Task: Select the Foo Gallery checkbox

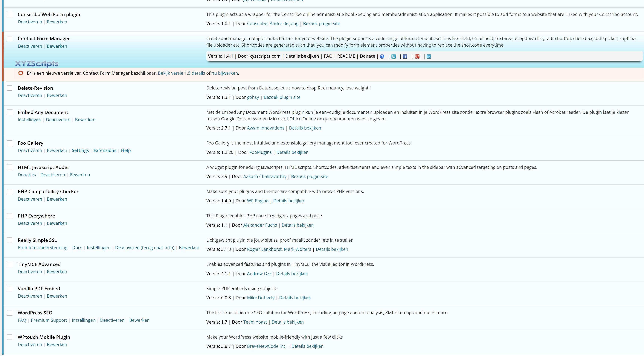Action: tap(10, 143)
